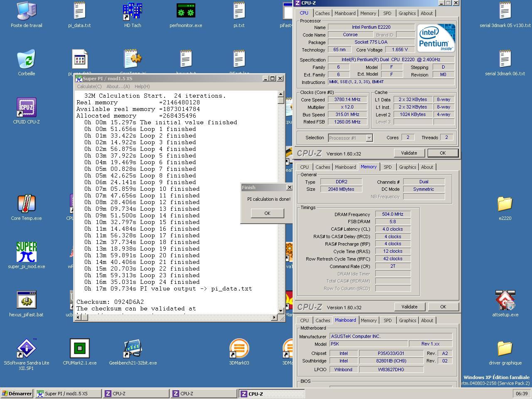
Task: Click OK in top CPU-Z window
Action: coord(443,153)
